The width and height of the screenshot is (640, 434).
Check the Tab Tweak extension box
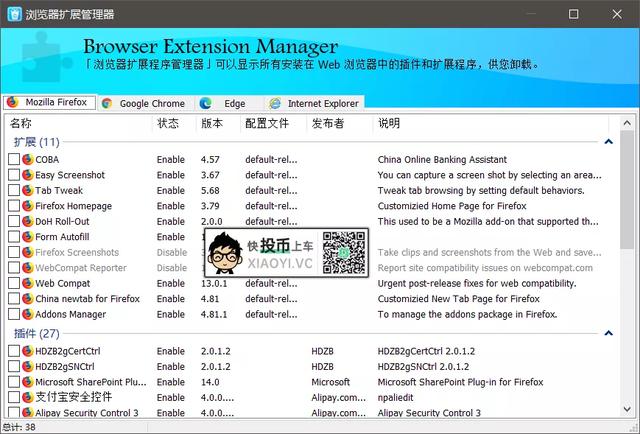click(14, 190)
